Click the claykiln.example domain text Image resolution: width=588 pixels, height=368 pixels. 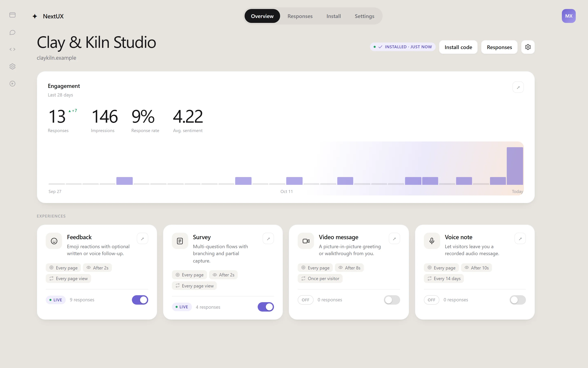point(56,58)
